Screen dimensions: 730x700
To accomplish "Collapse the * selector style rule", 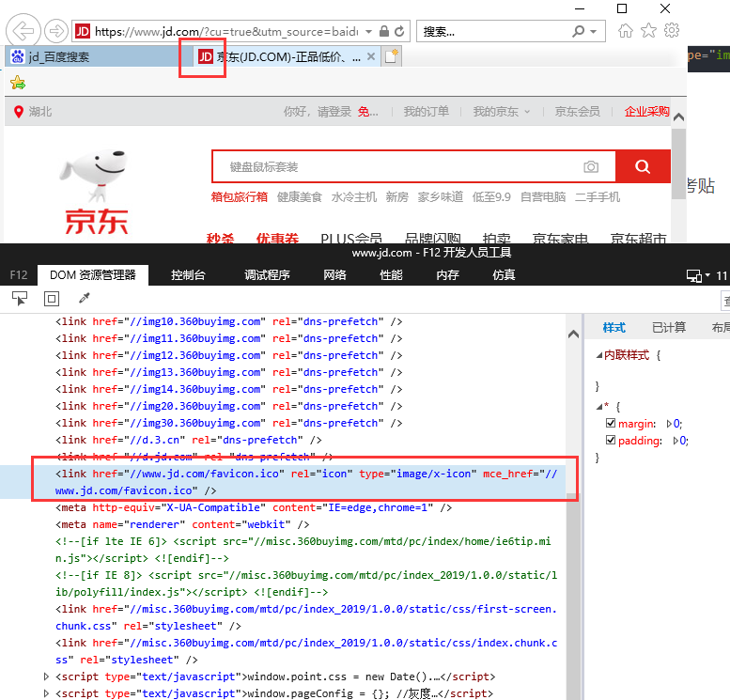I will (x=599, y=407).
